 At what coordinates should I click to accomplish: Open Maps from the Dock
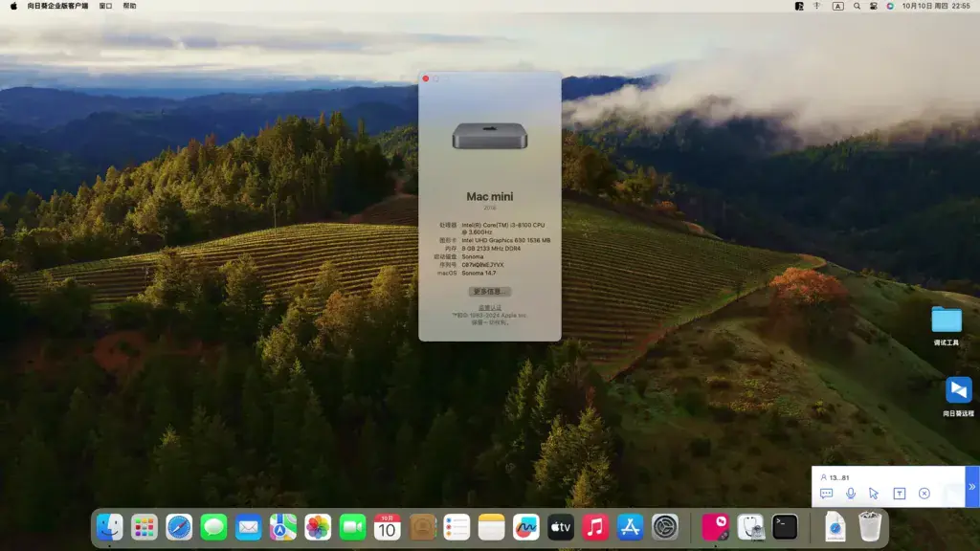pyautogui.click(x=283, y=527)
